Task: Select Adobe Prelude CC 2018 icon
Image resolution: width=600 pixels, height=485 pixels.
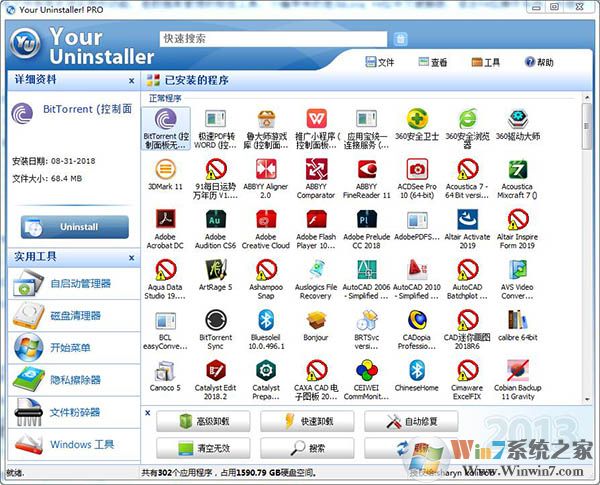Action: 367,219
